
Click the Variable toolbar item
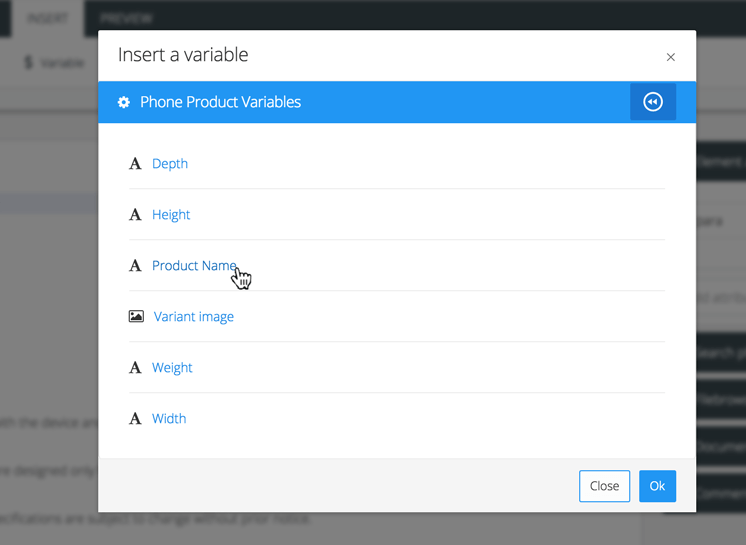click(x=55, y=62)
